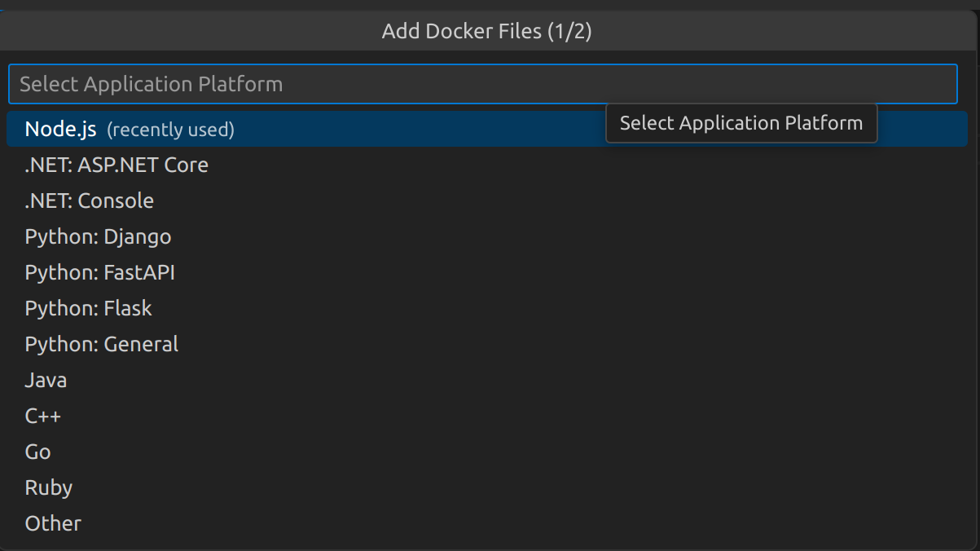Select Node.js from the platform list
Viewport: 980px width, 551px height.
tap(61, 129)
